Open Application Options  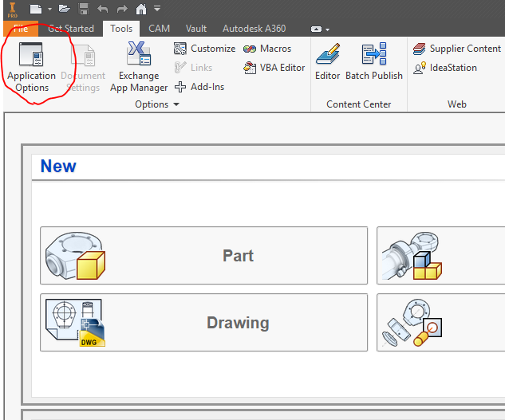point(31,68)
